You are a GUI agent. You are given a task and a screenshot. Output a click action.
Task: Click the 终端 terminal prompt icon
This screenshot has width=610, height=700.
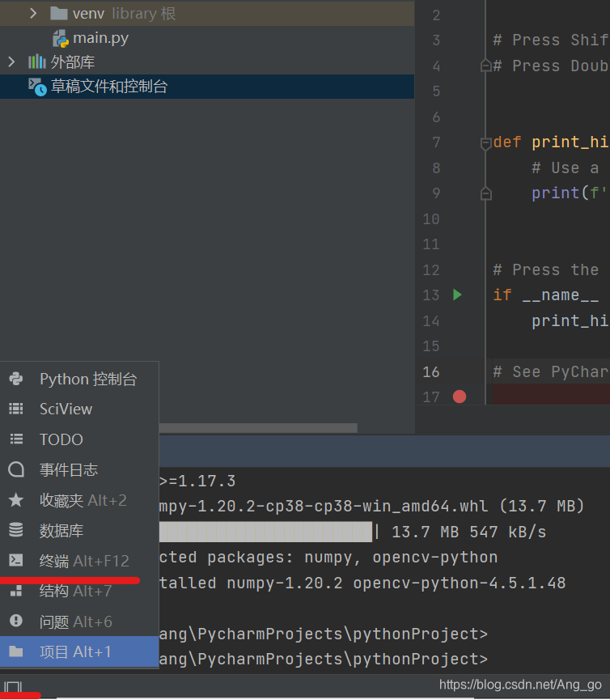click(x=16, y=560)
